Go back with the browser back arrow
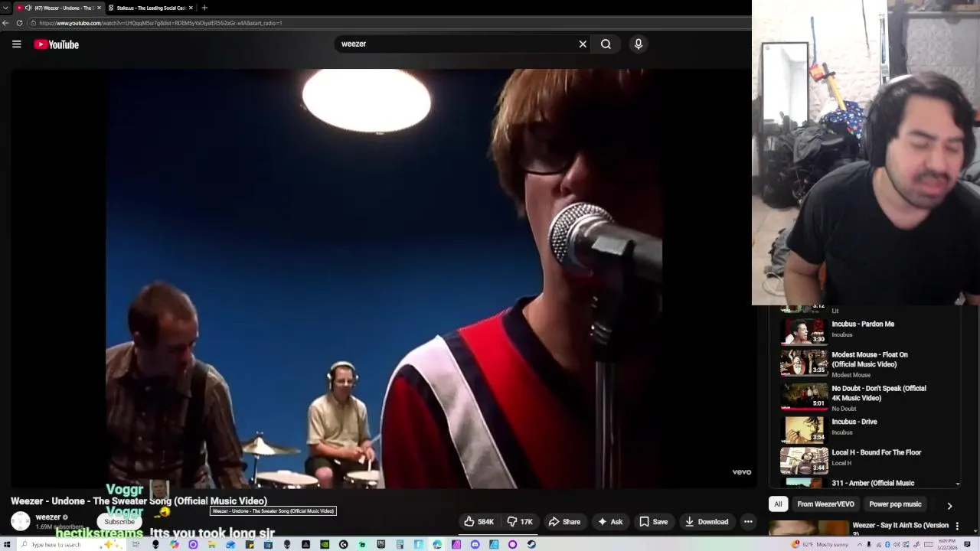Viewport: 980px width, 551px height. tap(5, 23)
